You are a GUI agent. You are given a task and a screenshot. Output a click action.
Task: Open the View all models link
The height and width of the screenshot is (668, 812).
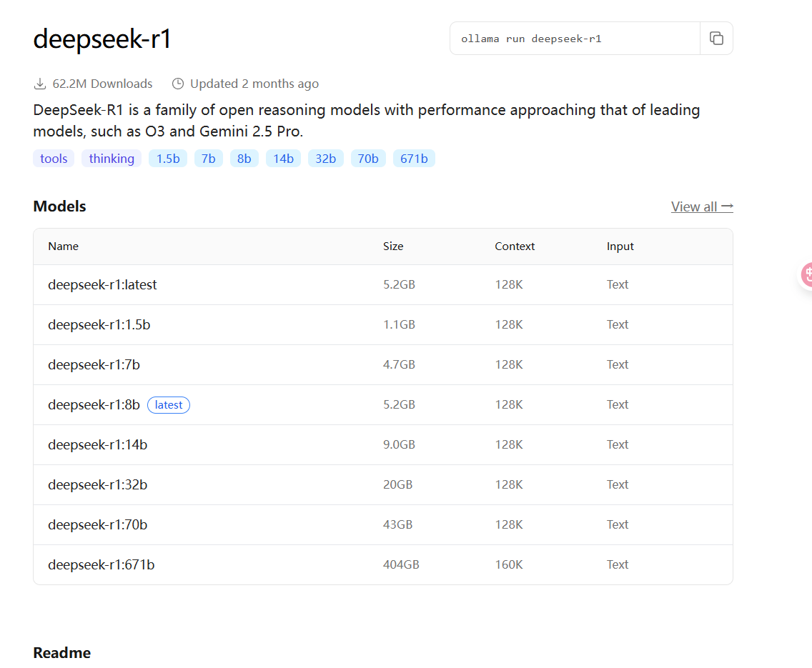(x=702, y=206)
